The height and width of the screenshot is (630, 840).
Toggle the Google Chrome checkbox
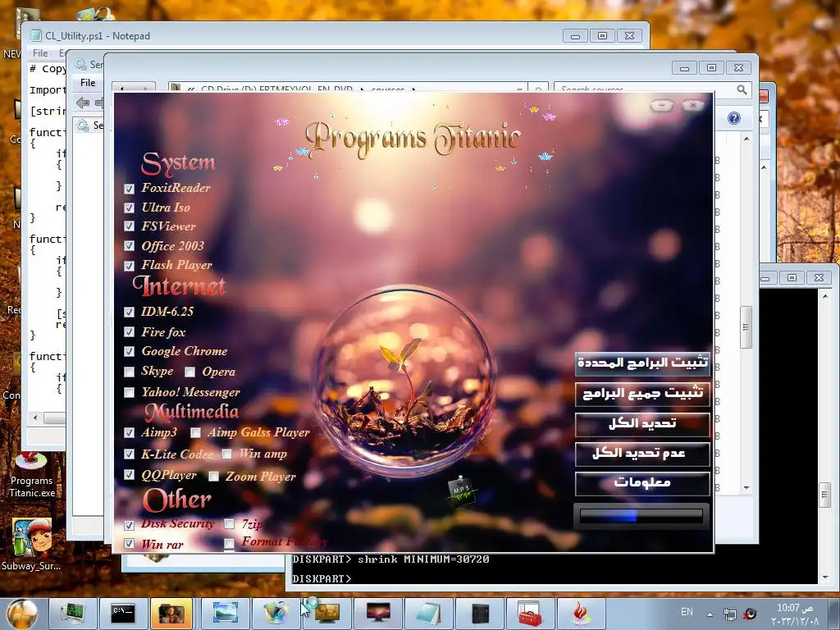point(129,351)
